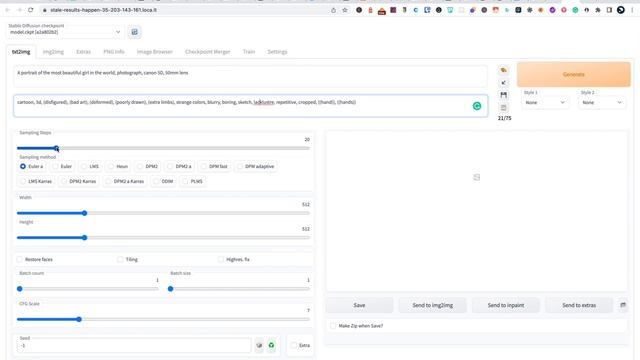The image size is (640, 360).
Task: Enable the Tiling checkbox
Action: [x=120, y=259]
